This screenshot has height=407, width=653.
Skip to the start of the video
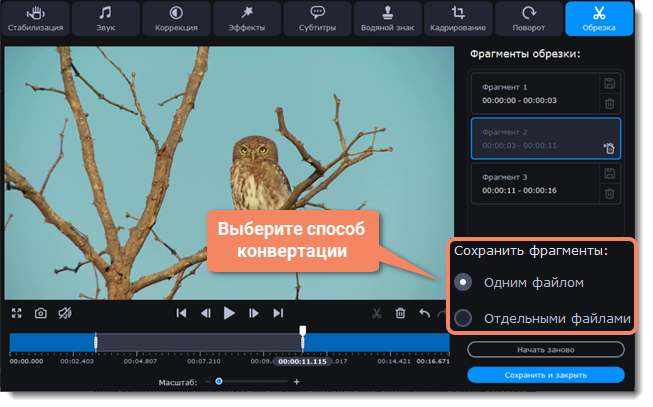[181, 313]
